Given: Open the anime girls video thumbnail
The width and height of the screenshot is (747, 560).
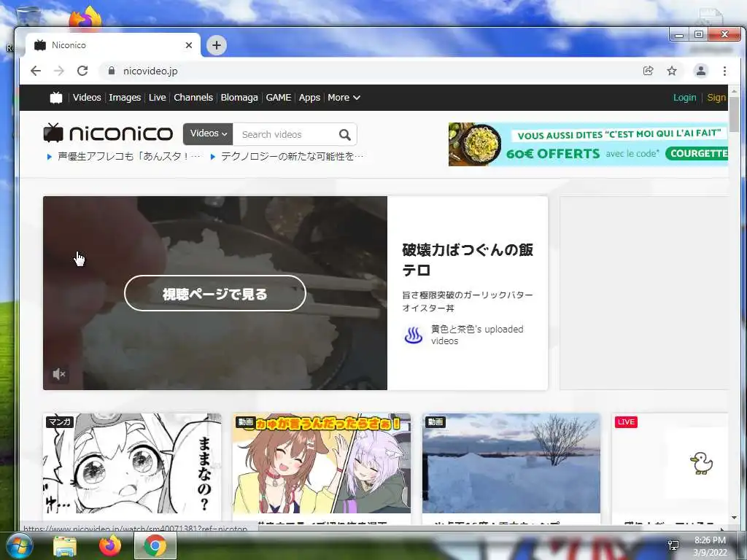Looking at the screenshot, I should 322,463.
